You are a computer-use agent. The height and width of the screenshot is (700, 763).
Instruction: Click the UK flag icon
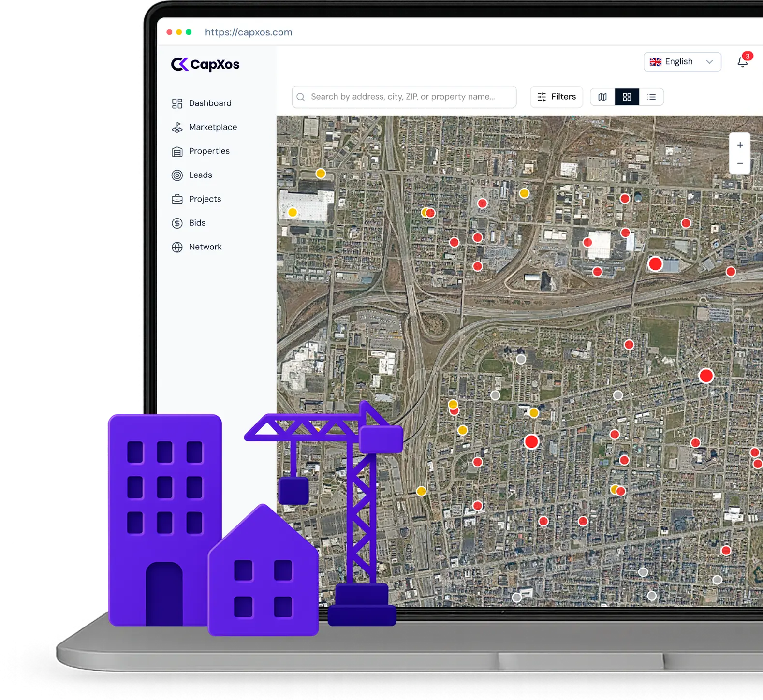coord(656,62)
